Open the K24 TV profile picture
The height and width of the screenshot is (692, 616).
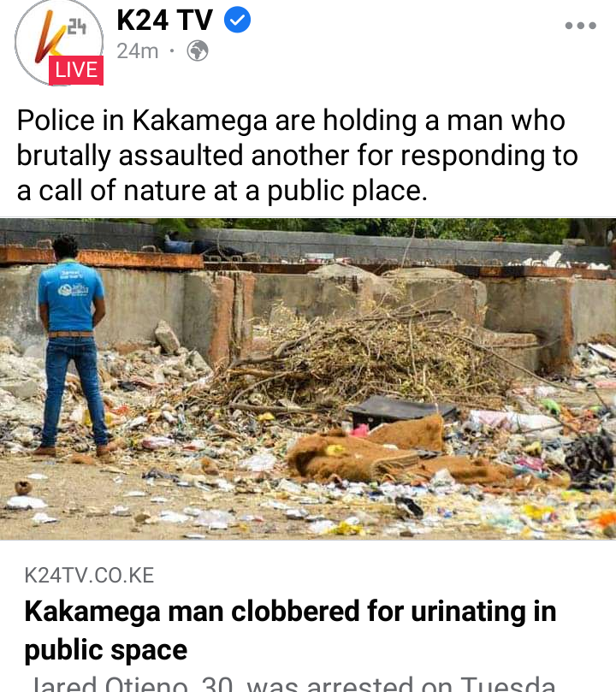coord(59,42)
